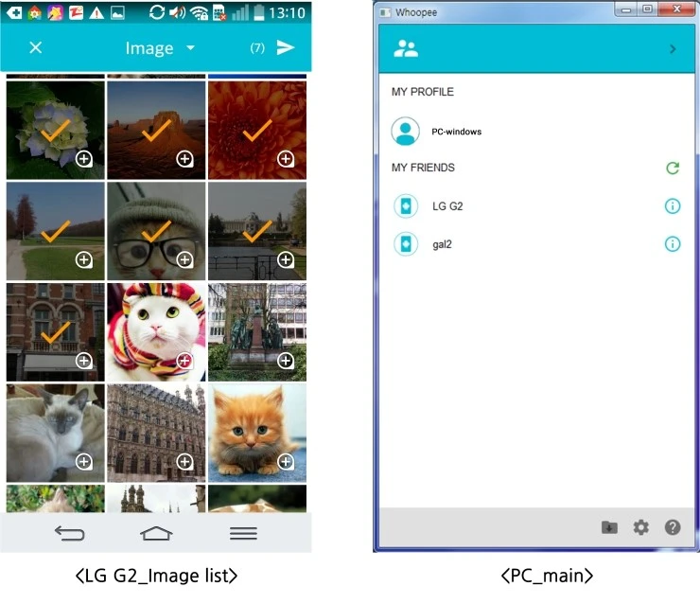This screenshot has height=604, width=700.
Task: Tap plus icon on the siamese cat photo
Action: pyautogui.click(x=84, y=461)
